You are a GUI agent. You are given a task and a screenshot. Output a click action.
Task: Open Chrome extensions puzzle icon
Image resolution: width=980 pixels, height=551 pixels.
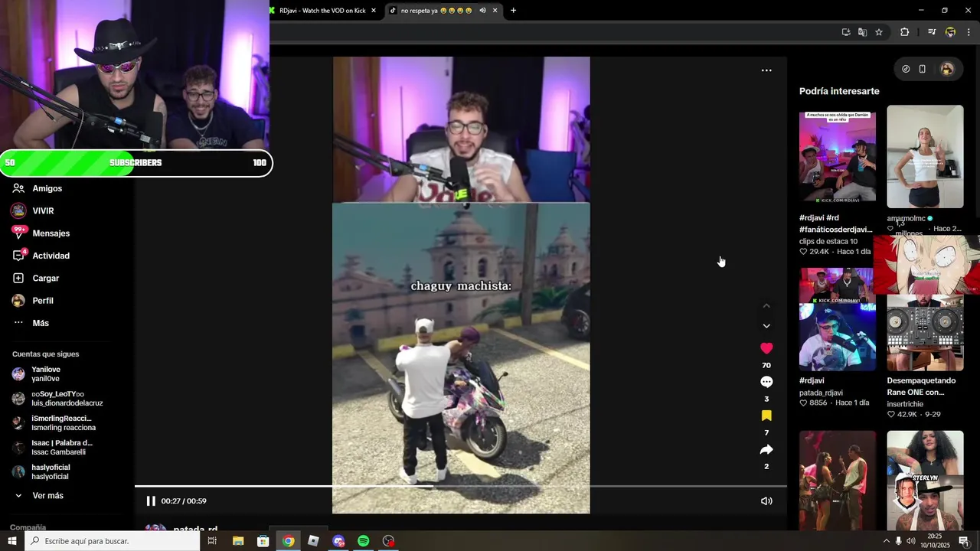[x=904, y=32]
